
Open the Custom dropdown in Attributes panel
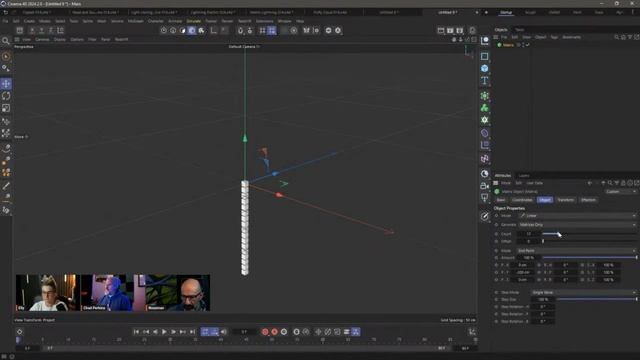pos(620,191)
